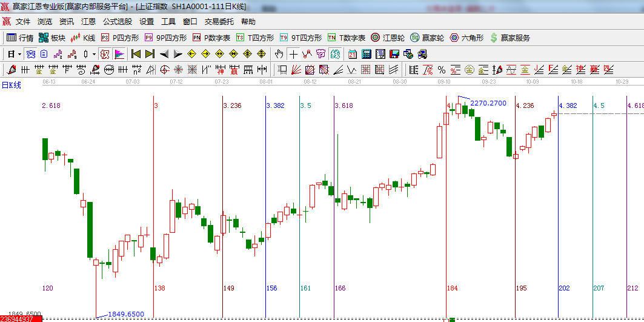
Task: Open the 行情 market quotes view
Action: tap(20, 38)
